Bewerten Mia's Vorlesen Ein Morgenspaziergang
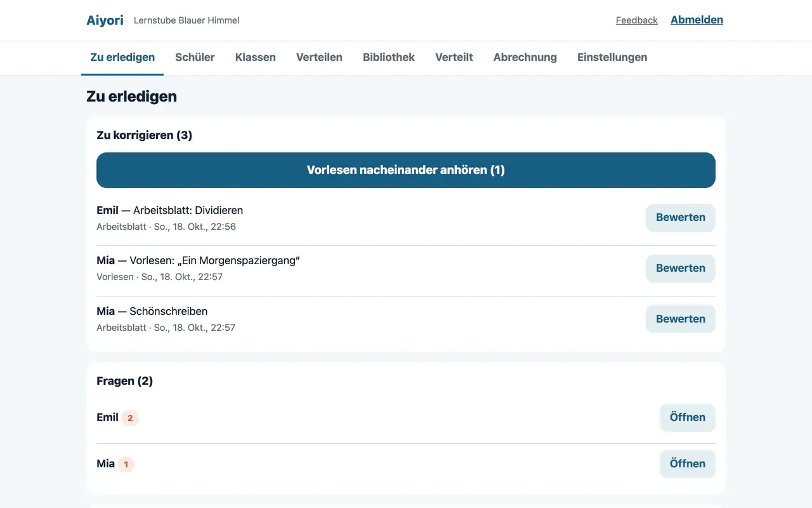Screen dimensions: 812x508 point(681,268)
